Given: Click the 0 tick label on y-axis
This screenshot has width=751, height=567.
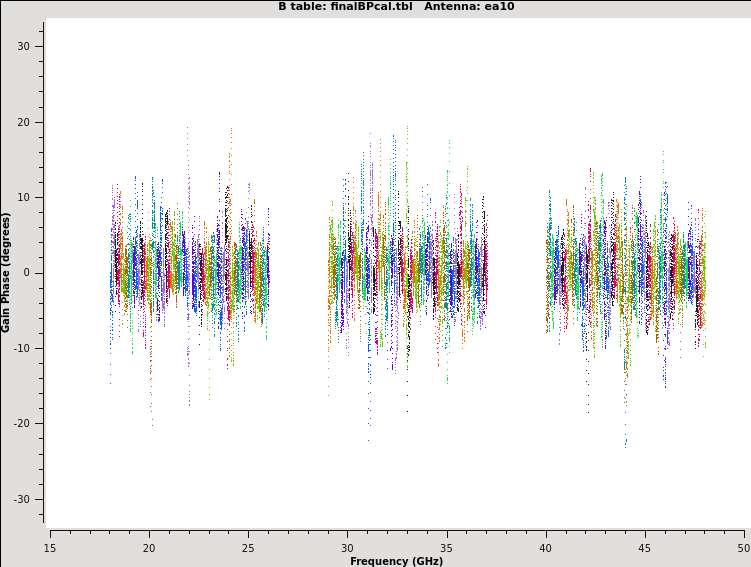Looking at the screenshot, I should [27, 273].
